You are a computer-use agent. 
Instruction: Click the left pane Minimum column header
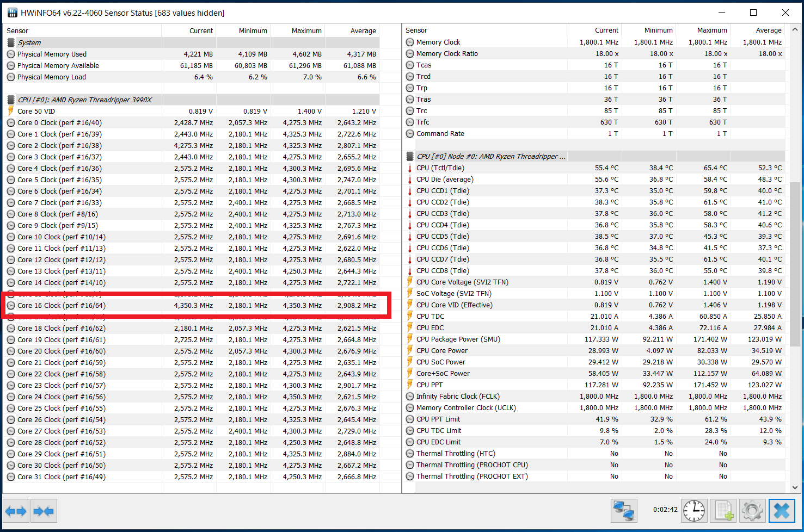coord(243,30)
